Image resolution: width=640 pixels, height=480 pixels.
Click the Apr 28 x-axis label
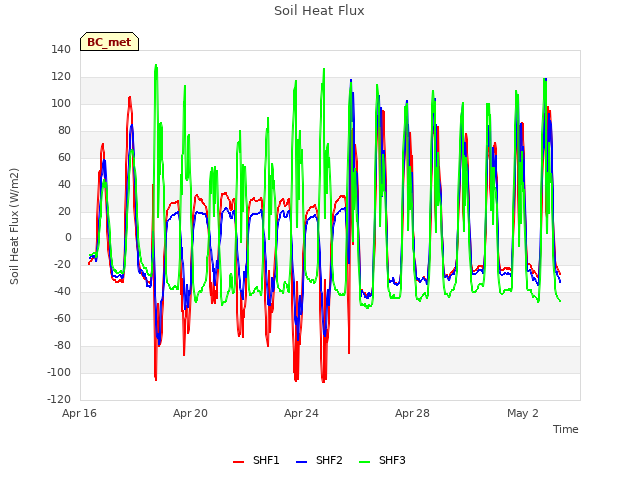[x=412, y=413]
